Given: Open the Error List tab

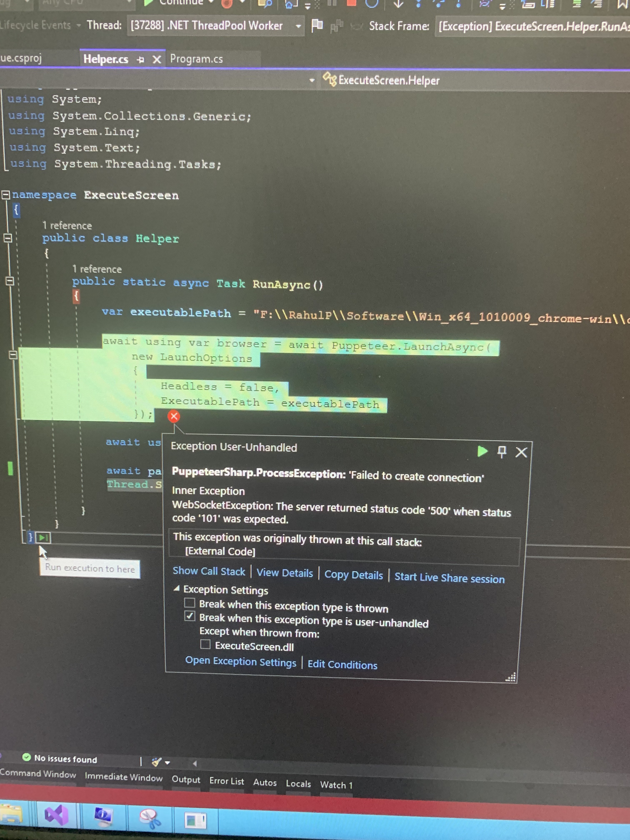Looking at the screenshot, I should tap(227, 781).
